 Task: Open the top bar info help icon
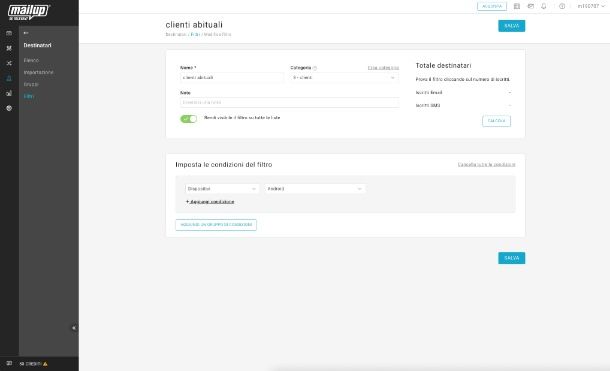[x=562, y=6]
